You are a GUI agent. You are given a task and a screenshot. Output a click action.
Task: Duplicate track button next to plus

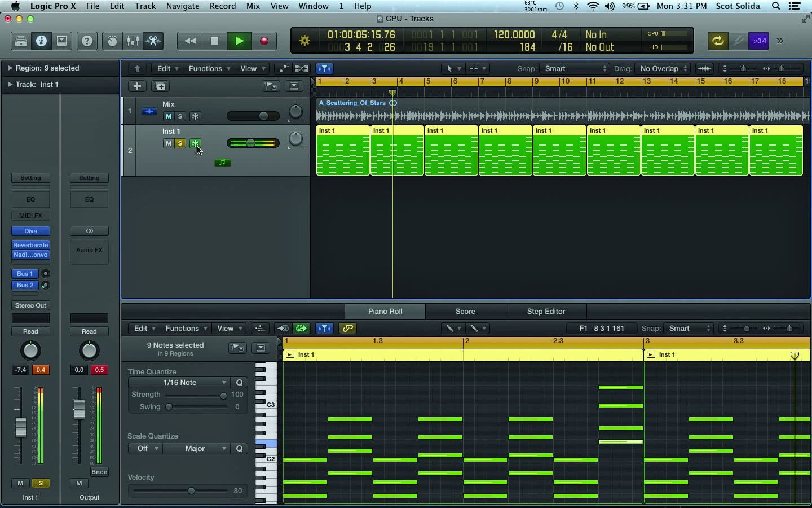pos(161,86)
